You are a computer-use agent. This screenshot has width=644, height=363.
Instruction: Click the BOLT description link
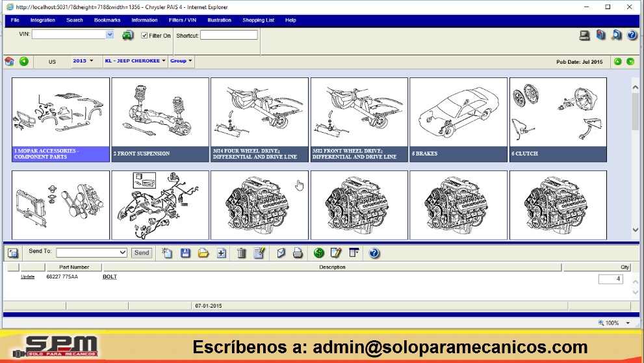pyautogui.click(x=110, y=276)
